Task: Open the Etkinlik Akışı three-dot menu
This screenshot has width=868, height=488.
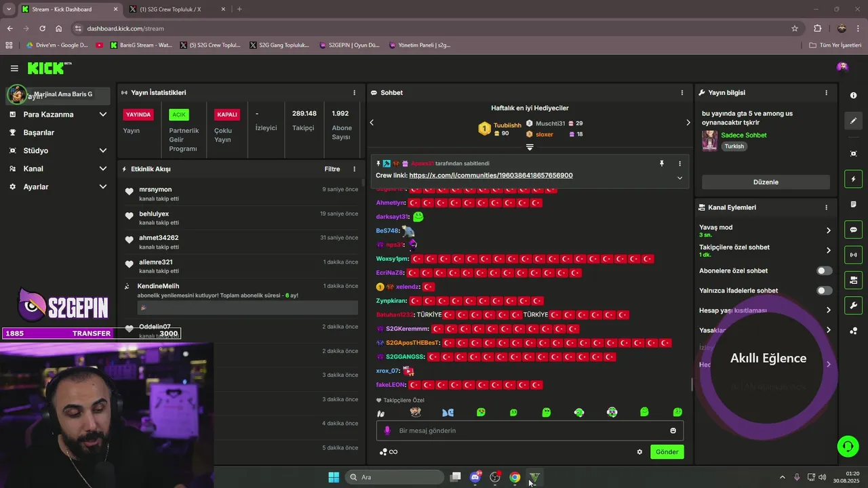Action: click(x=354, y=169)
